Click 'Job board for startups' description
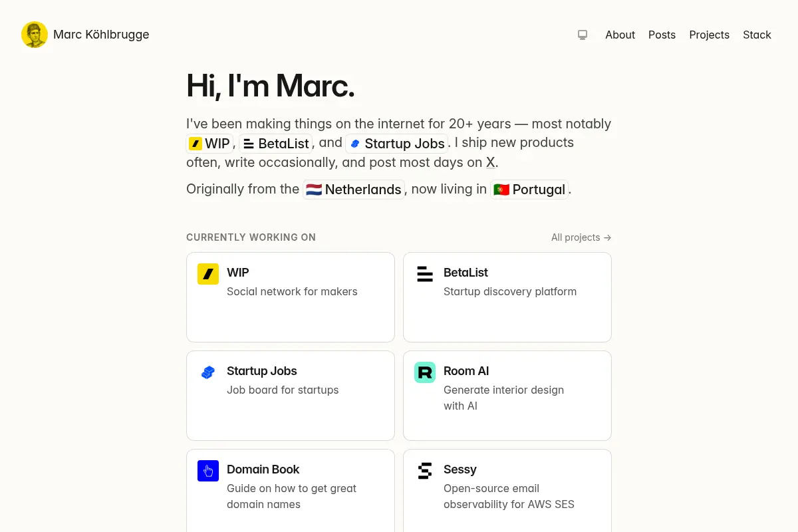Screen dimensions: 798x532 coord(283,390)
